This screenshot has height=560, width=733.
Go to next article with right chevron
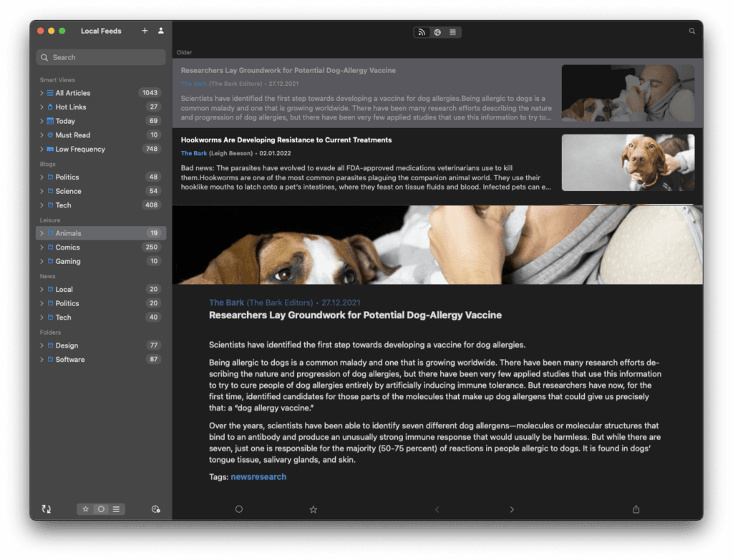pyautogui.click(x=512, y=509)
